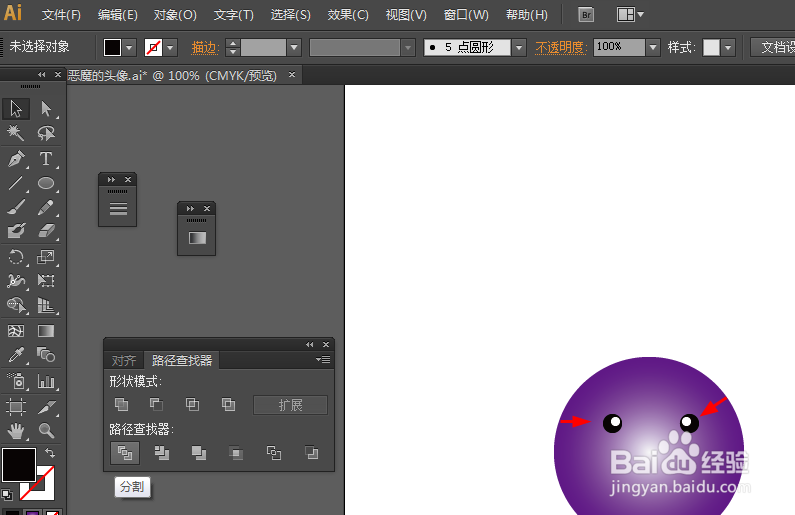
Task: Switch to the 对齐 Align tab
Action: tap(124, 360)
